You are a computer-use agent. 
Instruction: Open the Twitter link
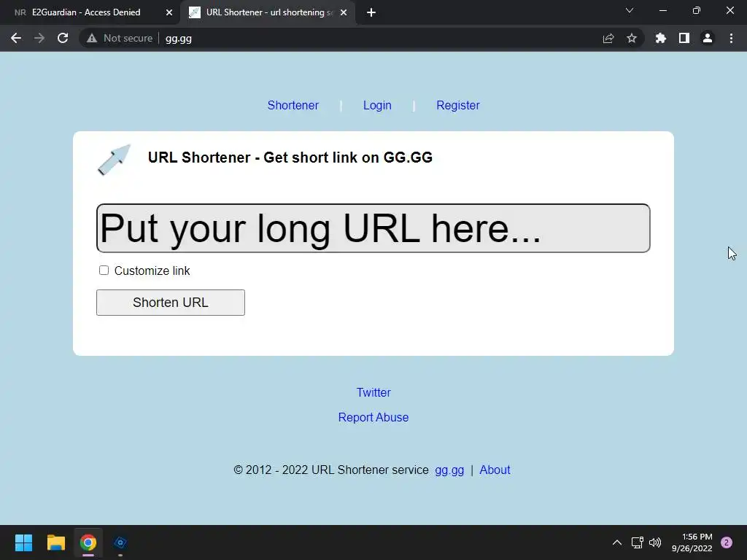373,392
